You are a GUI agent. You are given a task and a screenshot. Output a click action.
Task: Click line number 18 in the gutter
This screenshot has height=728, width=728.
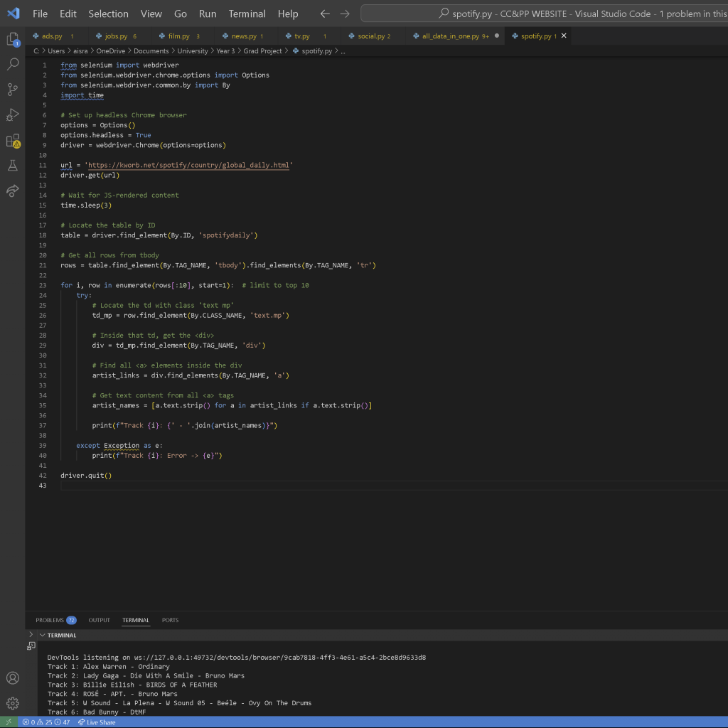pyautogui.click(x=43, y=235)
